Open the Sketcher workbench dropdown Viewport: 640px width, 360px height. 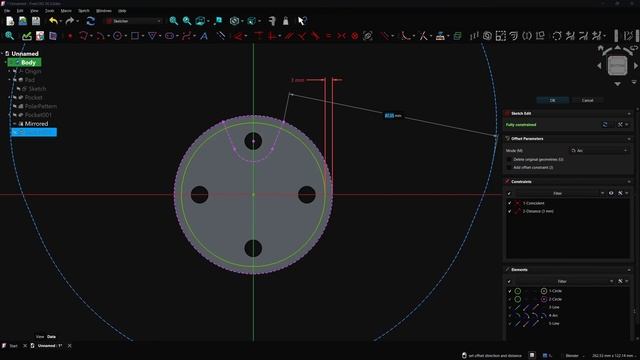[134, 21]
